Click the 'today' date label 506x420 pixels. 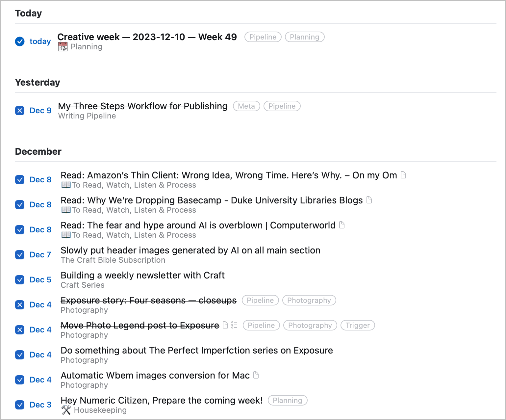point(40,41)
